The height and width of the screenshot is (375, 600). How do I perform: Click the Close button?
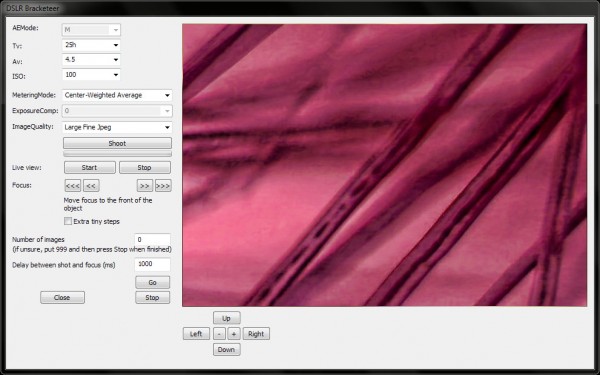62,297
